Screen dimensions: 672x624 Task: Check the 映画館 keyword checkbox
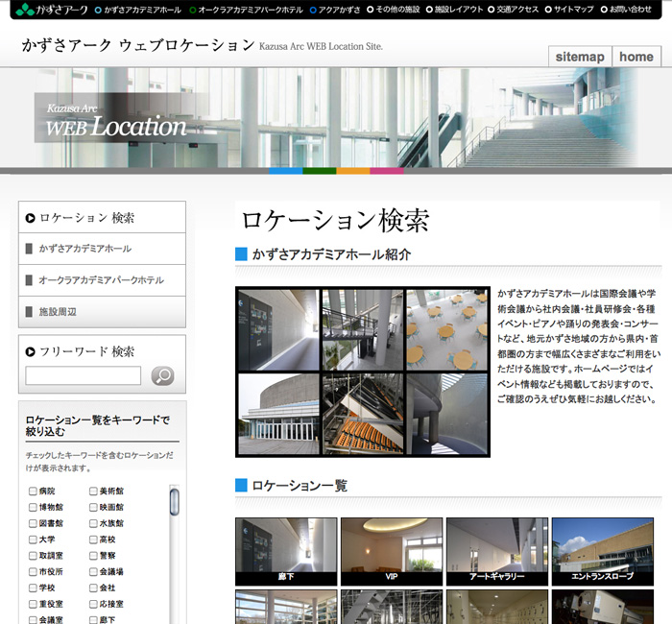tap(93, 508)
